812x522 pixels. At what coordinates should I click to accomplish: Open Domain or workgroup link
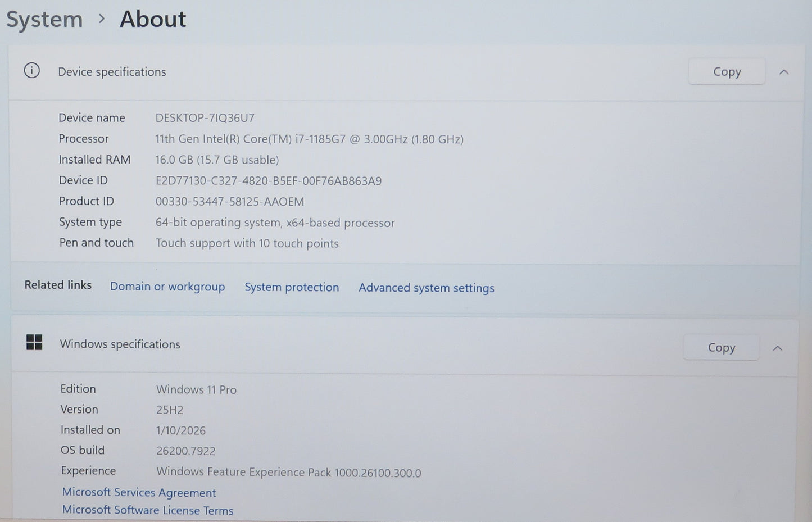(167, 287)
